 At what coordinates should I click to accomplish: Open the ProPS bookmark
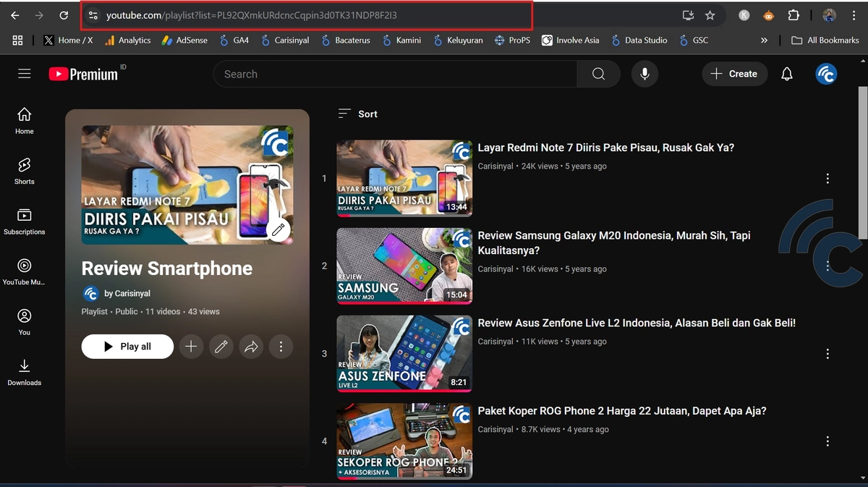pyautogui.click(x=512, y=41)
